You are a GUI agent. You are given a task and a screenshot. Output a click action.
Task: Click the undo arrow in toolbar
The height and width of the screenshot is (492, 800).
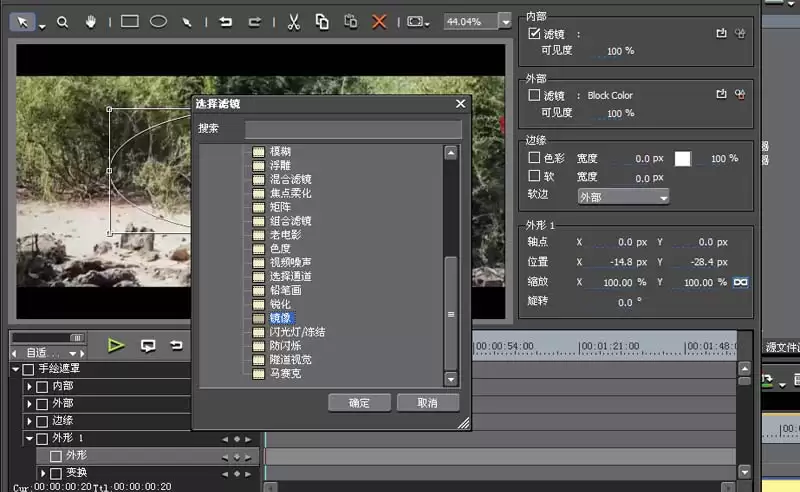coord(226,22)
